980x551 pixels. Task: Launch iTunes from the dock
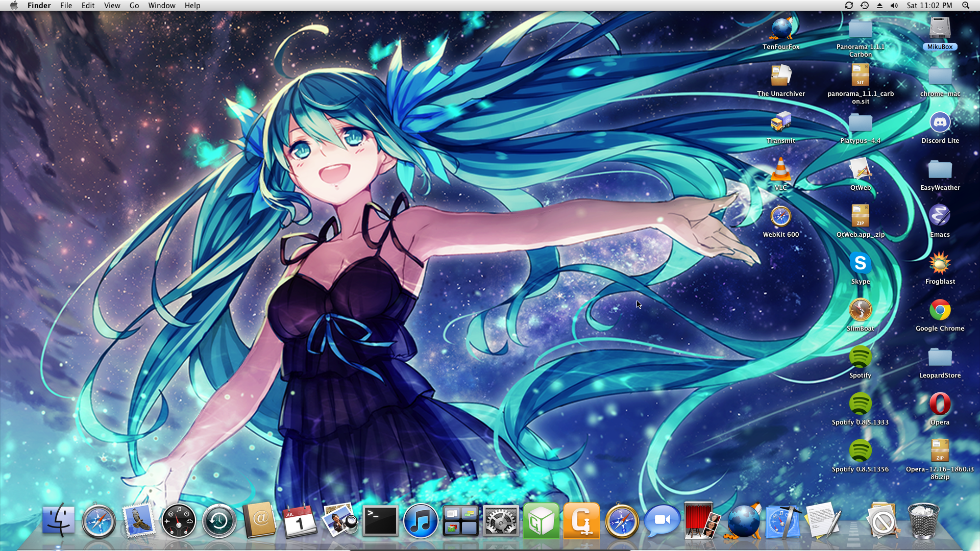coord(420,521)
